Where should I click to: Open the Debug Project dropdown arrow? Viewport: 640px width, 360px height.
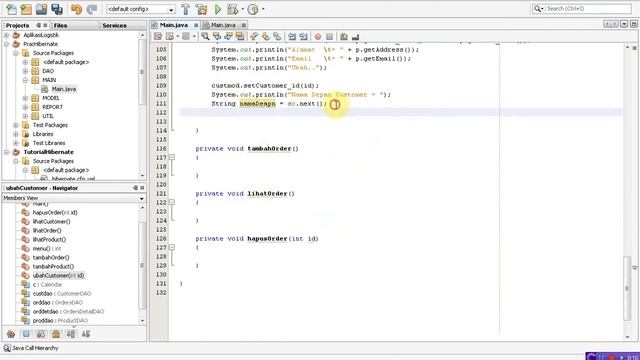click(x=243, y=9)
